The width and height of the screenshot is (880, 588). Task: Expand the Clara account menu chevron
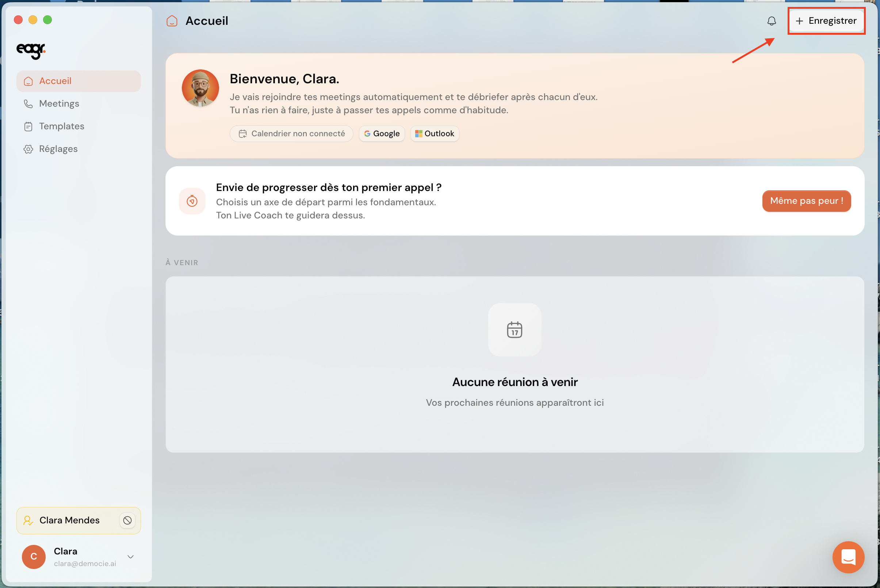coord(130,557)
